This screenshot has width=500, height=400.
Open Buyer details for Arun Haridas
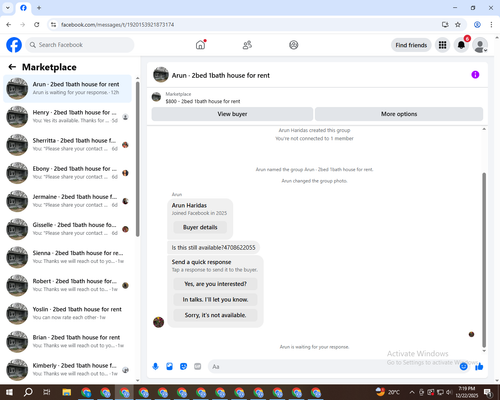coord(200,227)
